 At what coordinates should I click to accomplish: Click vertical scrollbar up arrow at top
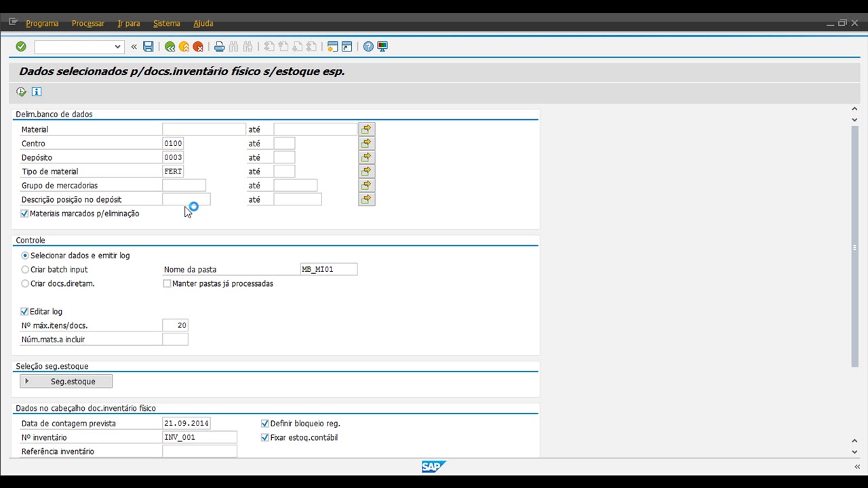tap(854, 108)
